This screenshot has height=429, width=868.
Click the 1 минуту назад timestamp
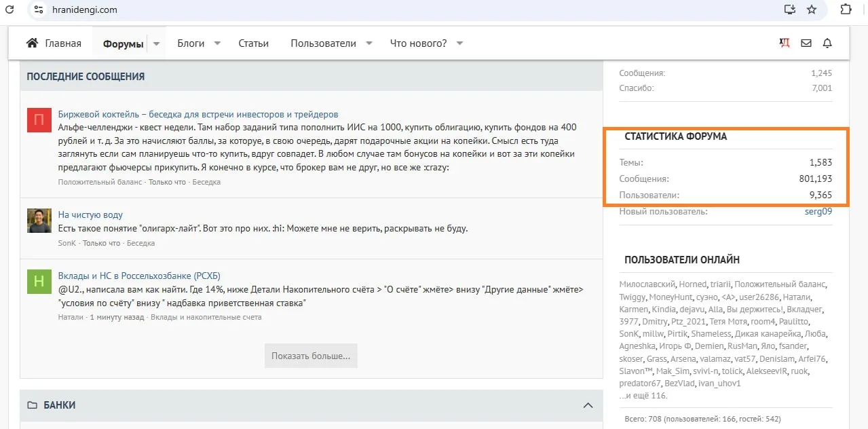117,317
